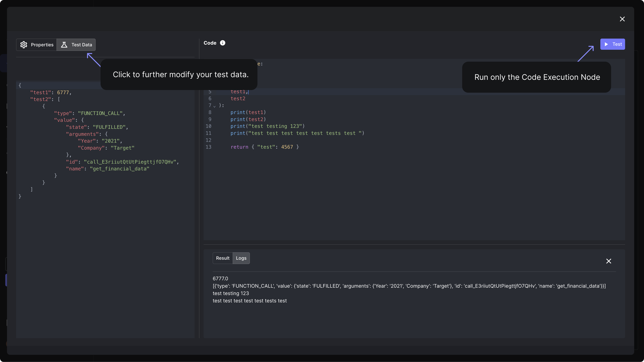Click the 6777.0 log output line
The image size is (644, 362).
(x=220, y=278)
